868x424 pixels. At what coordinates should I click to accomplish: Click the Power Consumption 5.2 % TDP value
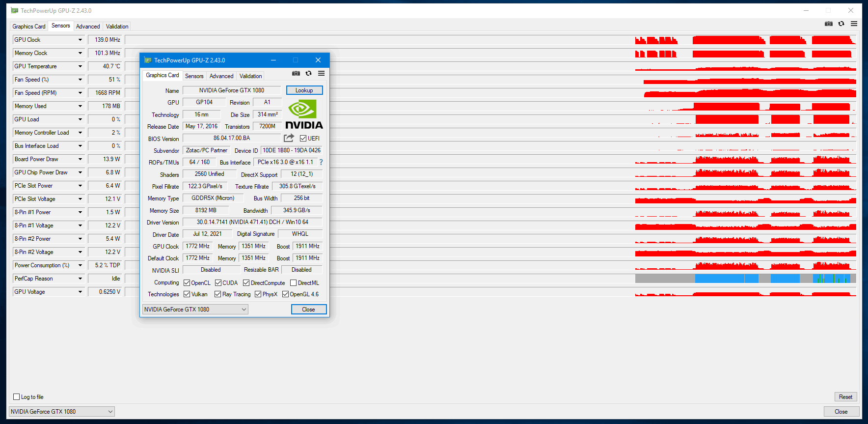pos(105,265)
